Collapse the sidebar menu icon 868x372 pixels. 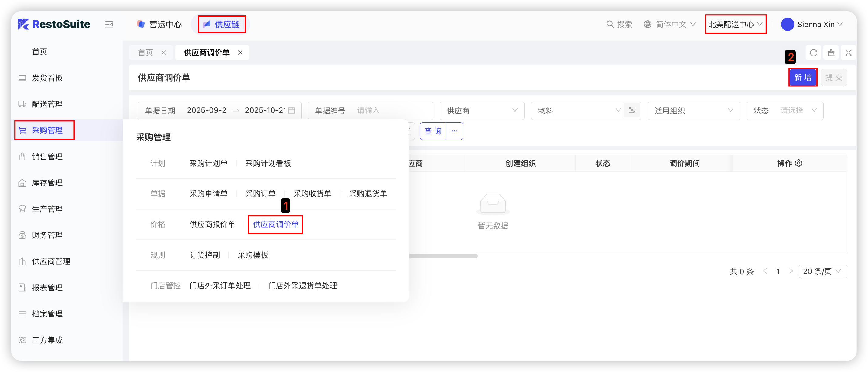109,24
